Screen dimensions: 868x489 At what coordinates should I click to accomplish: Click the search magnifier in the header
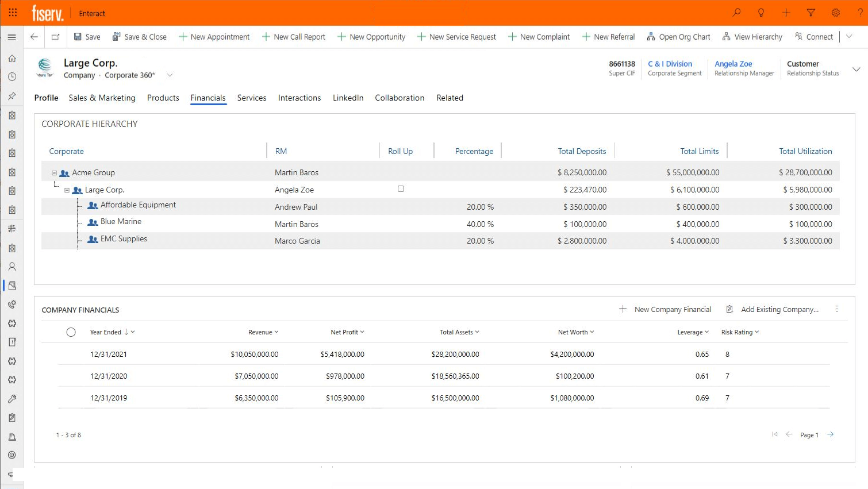tap(736, 13)
